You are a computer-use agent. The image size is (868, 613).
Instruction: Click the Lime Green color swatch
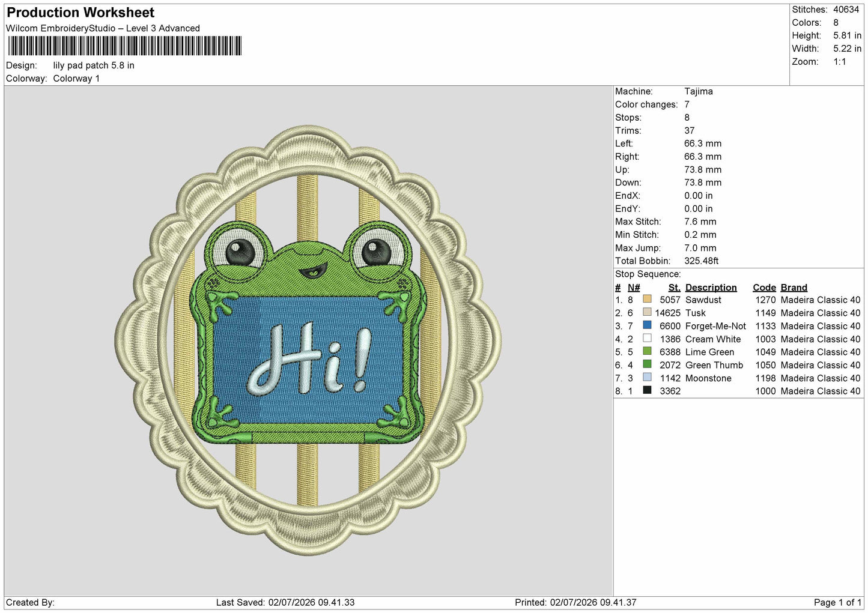(647, 351)
